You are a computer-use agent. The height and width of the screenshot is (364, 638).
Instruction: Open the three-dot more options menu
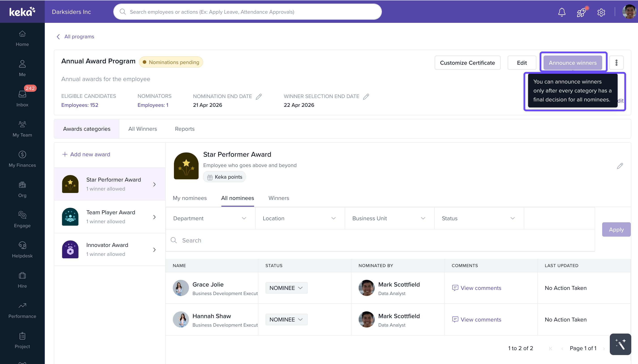click(x=616, y=62)
